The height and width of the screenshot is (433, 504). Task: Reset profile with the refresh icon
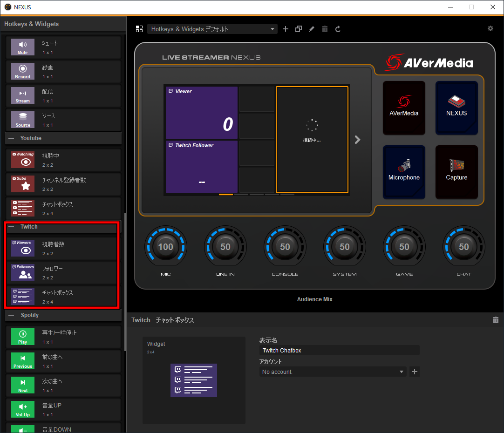[338, 29]
